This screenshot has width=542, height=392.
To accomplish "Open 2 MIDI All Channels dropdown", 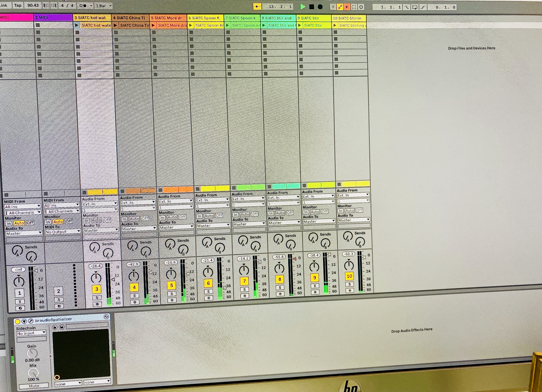I will click(x=62, y=211).
